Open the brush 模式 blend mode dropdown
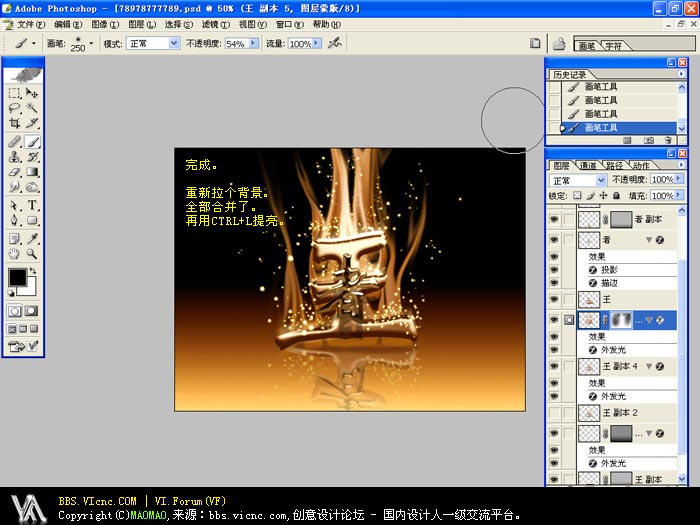The width and height of the screenshot is (700, 525). (173, 44)
